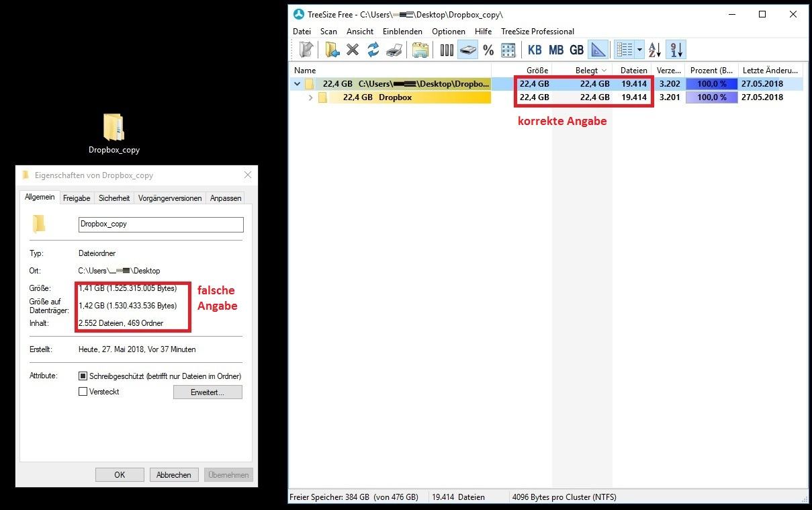The image size is (812, 510).
Task: Maximize the TreeSize Free window
Action: [x=762, y=14]
